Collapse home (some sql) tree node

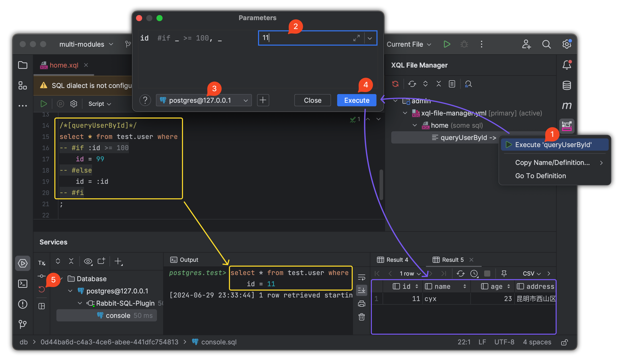click(415, 125)
